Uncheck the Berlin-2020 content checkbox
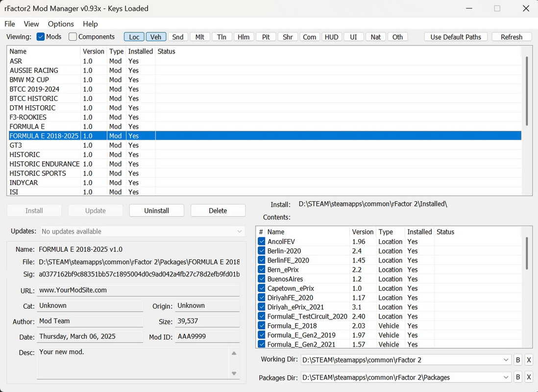 [262, 251]
